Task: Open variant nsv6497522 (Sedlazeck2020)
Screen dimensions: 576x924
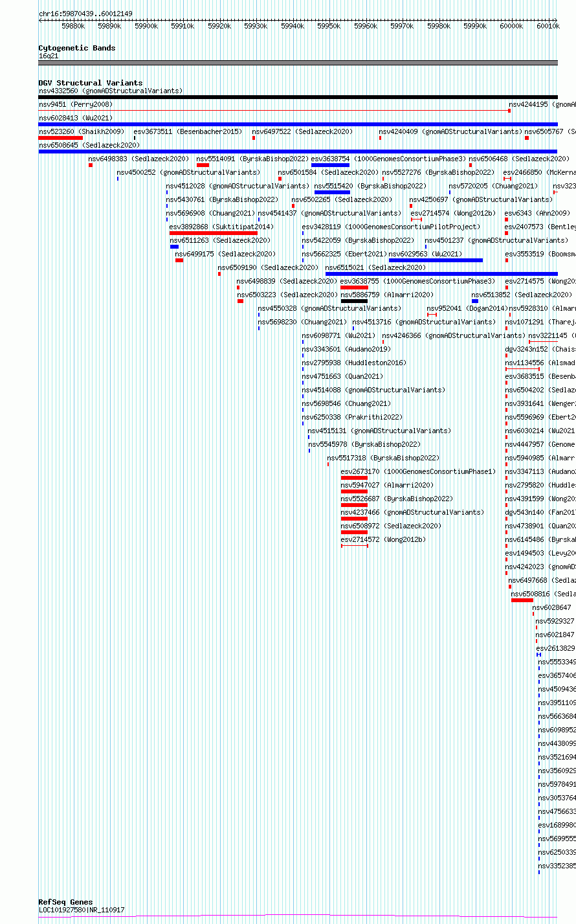Action: point(302,131)
